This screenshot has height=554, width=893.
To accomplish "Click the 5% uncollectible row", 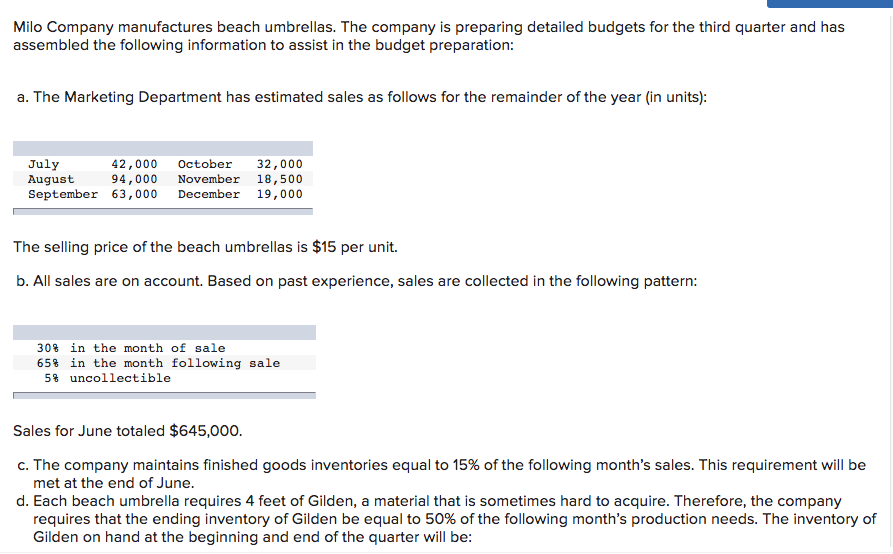I will coord(108,378).
